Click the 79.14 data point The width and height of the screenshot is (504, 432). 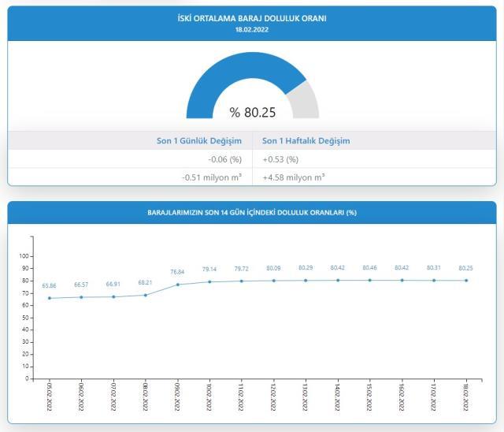tap(209, 281)
